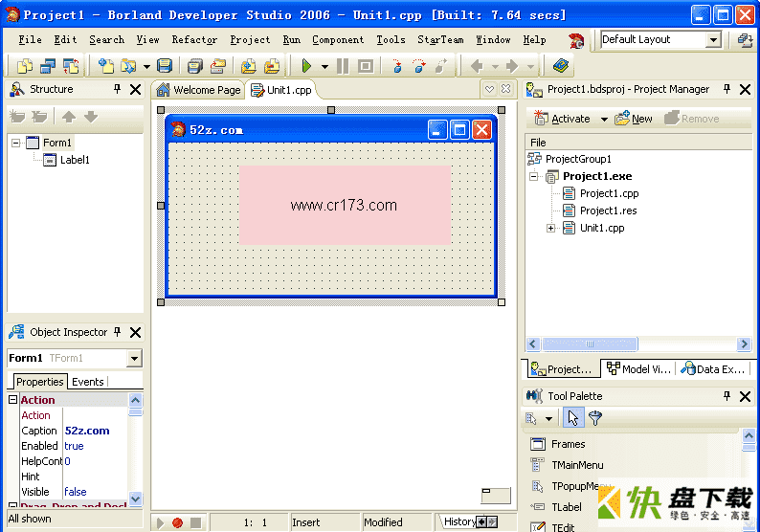Viewport: 760px width, 532px height.
Task: Click the Tool Palette filter funnel icon
Action: coord(595,417)
